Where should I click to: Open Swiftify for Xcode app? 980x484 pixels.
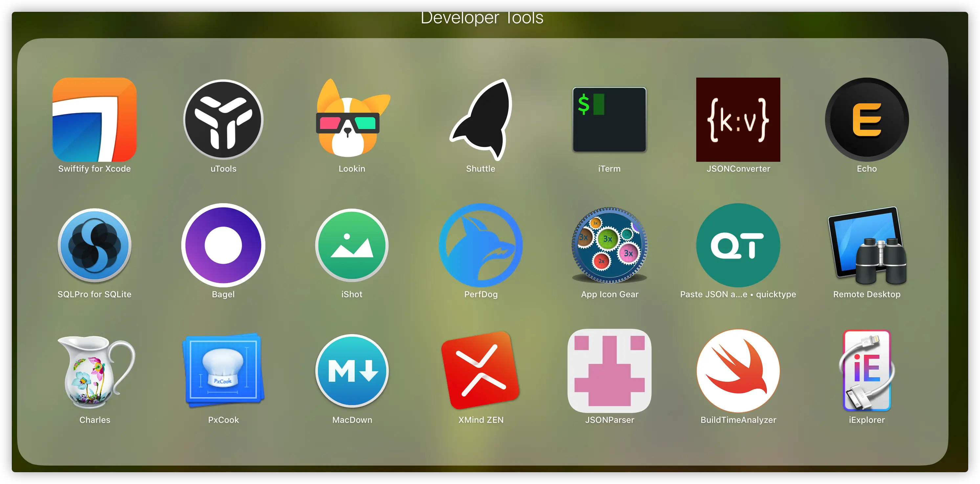coord(94,120)
